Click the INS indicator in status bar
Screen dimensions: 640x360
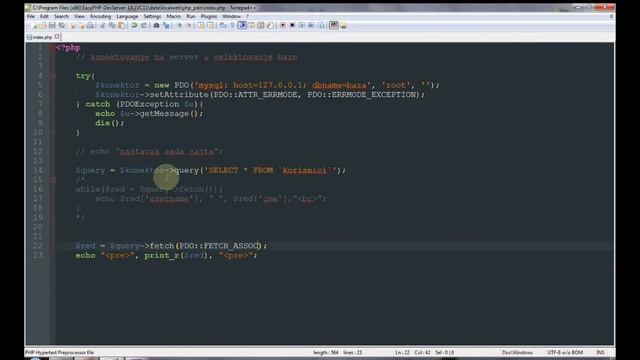click(x=600, y=352)
